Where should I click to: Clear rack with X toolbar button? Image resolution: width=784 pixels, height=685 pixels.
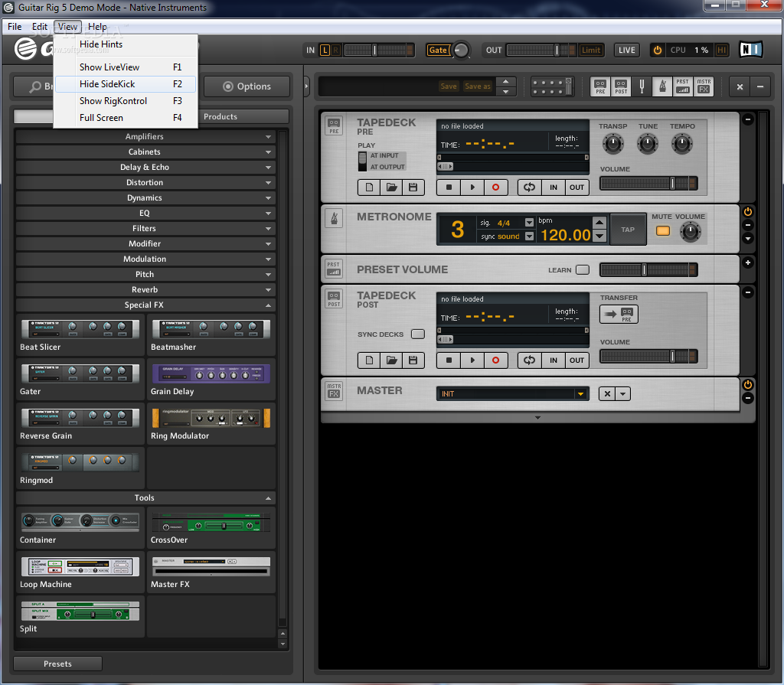coord(740,86)
